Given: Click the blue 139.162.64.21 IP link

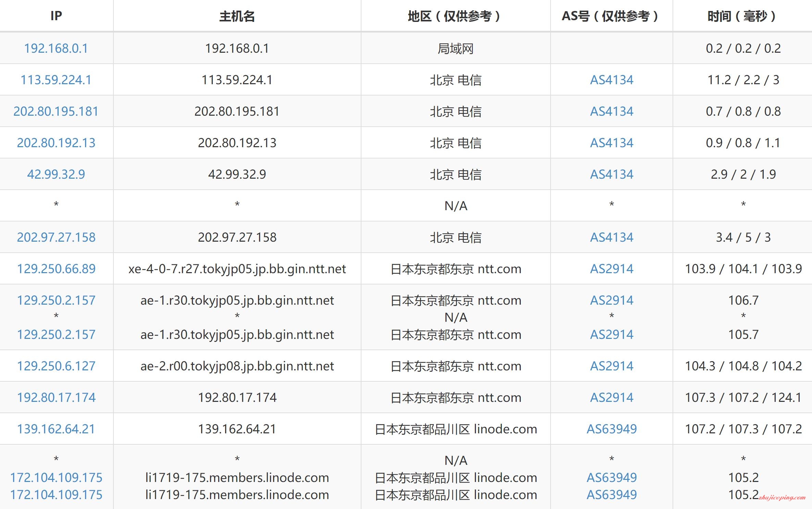Looking at the screenshot, I should tap(56, 429).
